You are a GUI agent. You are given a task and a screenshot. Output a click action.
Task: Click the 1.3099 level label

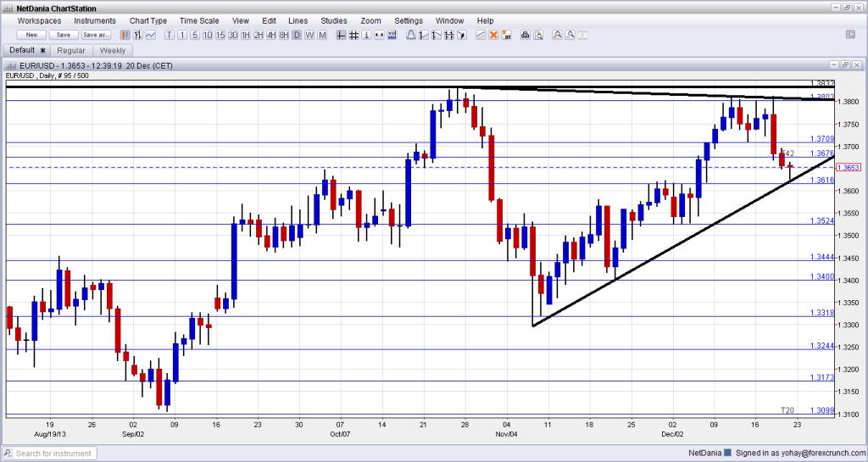click(822, 410)
